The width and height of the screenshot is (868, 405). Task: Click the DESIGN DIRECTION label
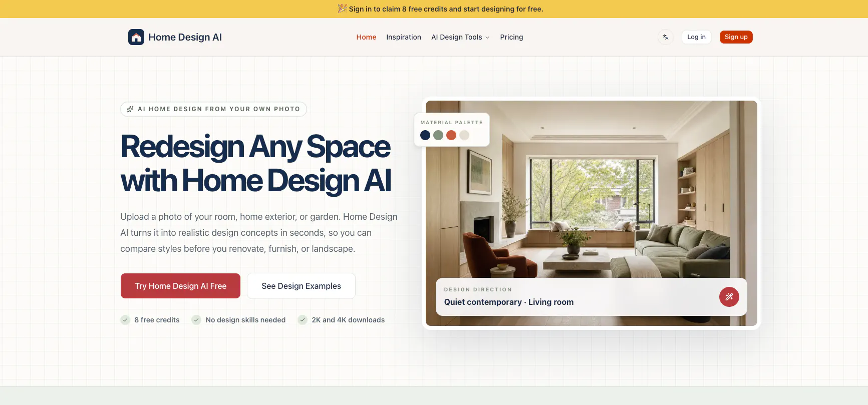(x=478, y=290)
